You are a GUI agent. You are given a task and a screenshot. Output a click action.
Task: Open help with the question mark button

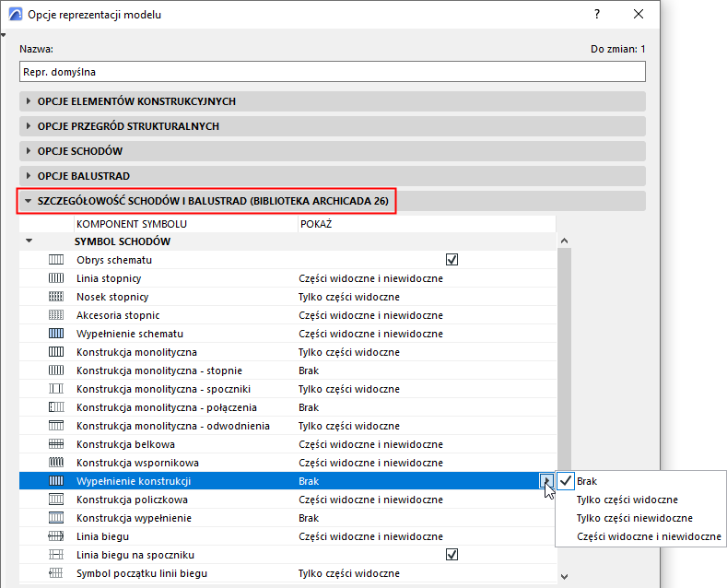[597, 15]
